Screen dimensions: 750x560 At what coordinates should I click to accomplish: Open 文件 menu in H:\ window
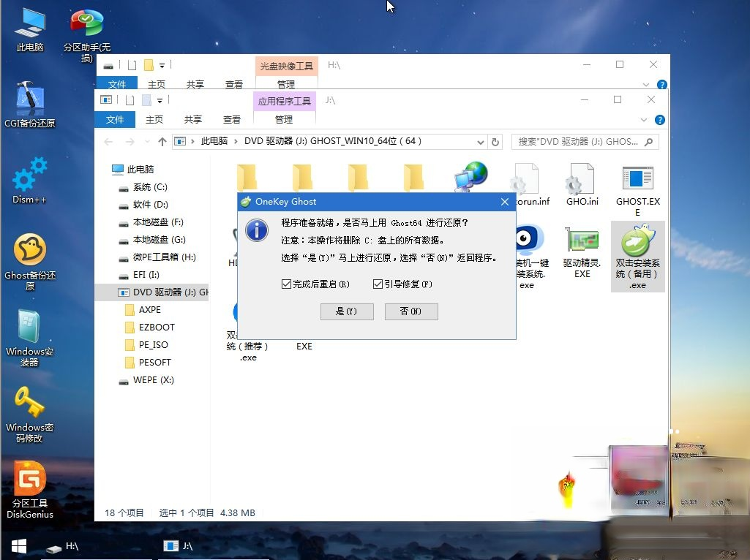coord(117,84)
